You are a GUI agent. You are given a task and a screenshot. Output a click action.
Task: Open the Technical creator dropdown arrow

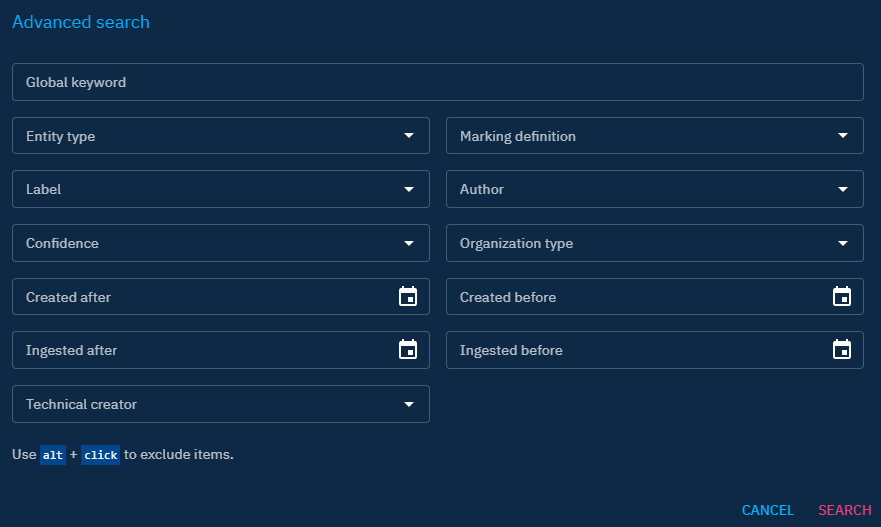click(409, 404)
